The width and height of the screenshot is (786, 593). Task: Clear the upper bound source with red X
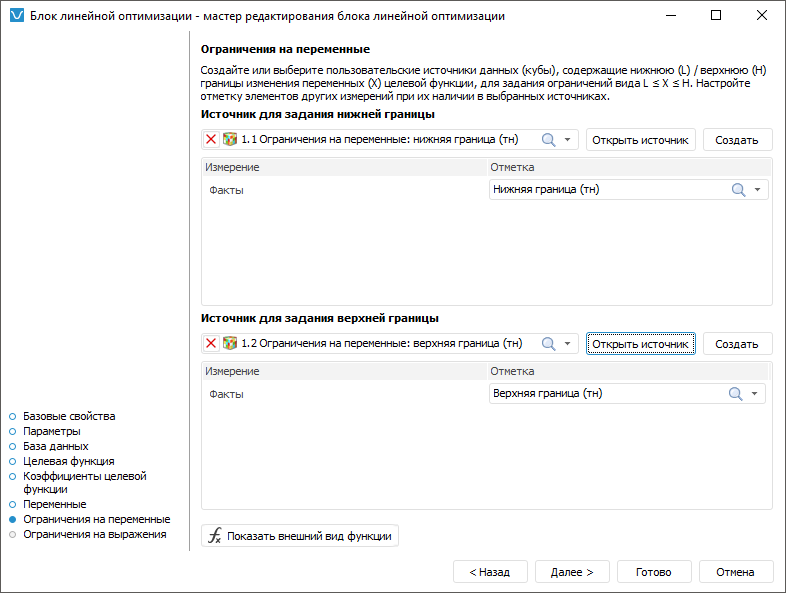click(x=211, y=344)
